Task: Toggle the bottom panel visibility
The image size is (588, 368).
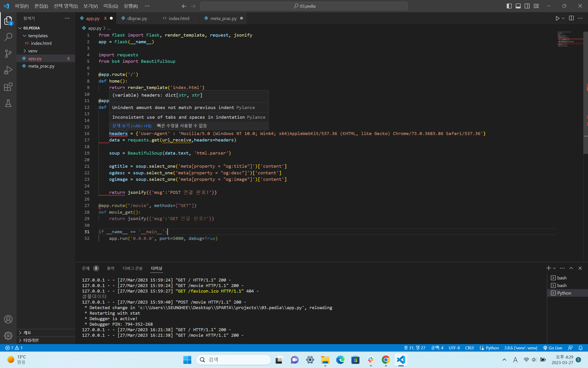Action: (518, 6)
